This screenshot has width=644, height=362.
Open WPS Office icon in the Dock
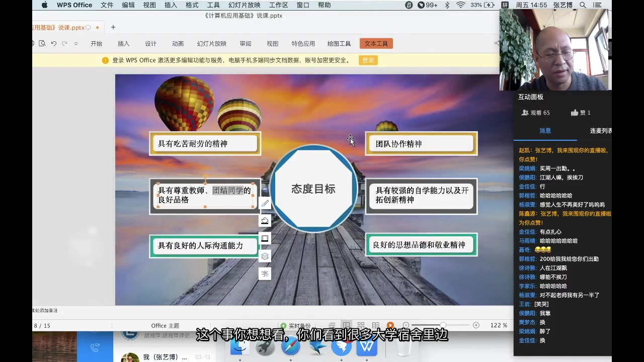pyautogui.click(x=367, y=346)
